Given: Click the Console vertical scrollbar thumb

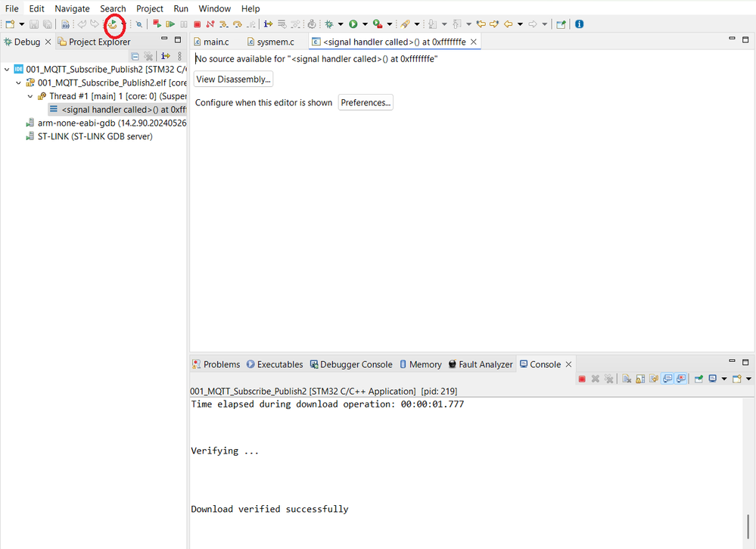Looking at the screenshot, I should pyautogui.click(x=748, y=526).
